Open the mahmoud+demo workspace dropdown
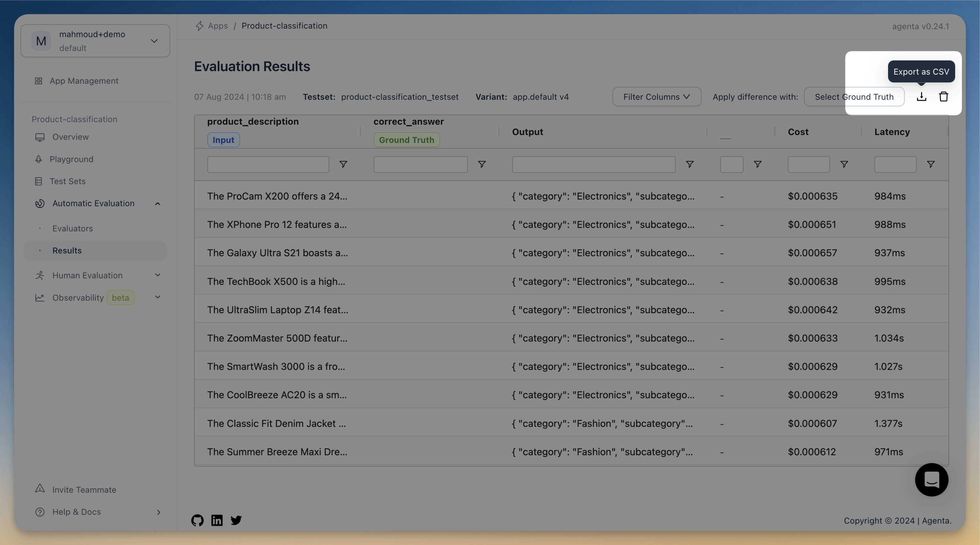This screenshot has height=545, width=980. click(x=95, y=41)
